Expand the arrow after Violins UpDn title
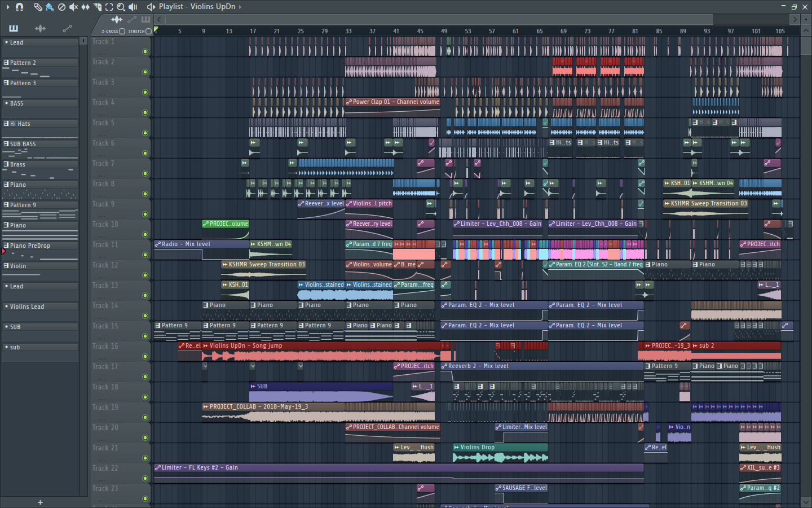This screenshot has height=508, width=812. tap(240, 7)
